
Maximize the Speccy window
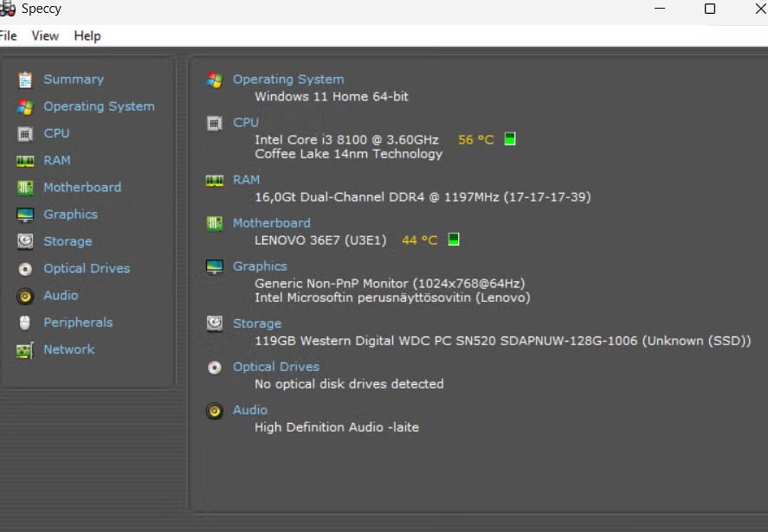click(x=710, y=9)
